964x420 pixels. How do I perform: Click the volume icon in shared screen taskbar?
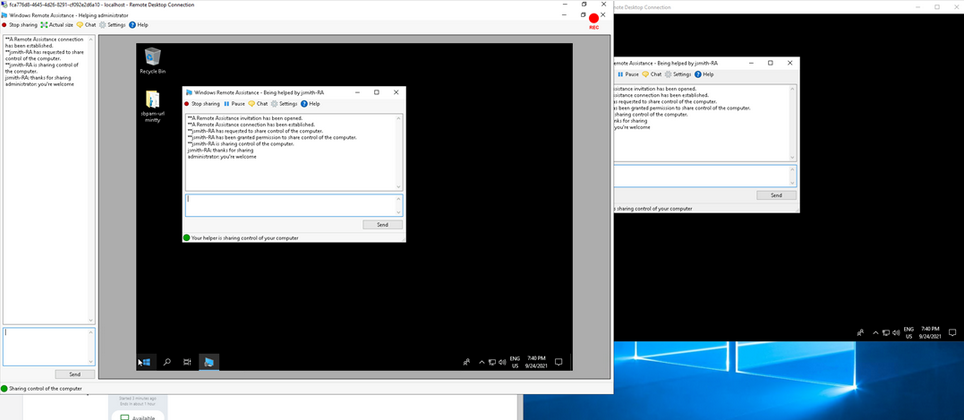tap(502, 362)
